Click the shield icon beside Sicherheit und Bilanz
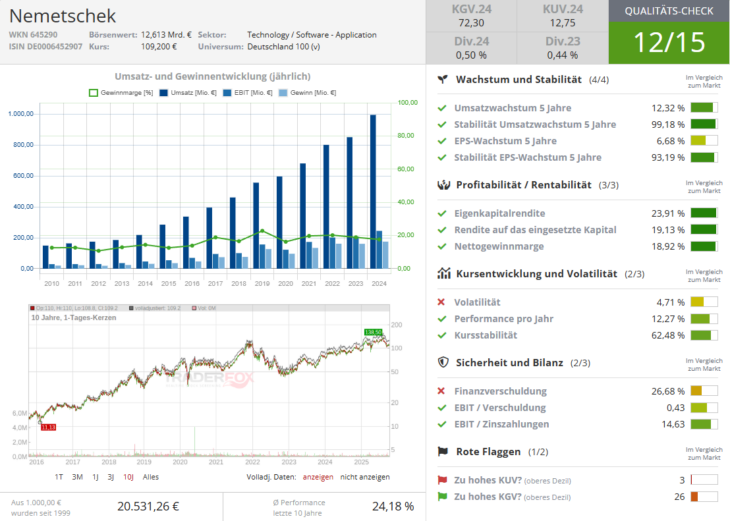 point(442,363)
